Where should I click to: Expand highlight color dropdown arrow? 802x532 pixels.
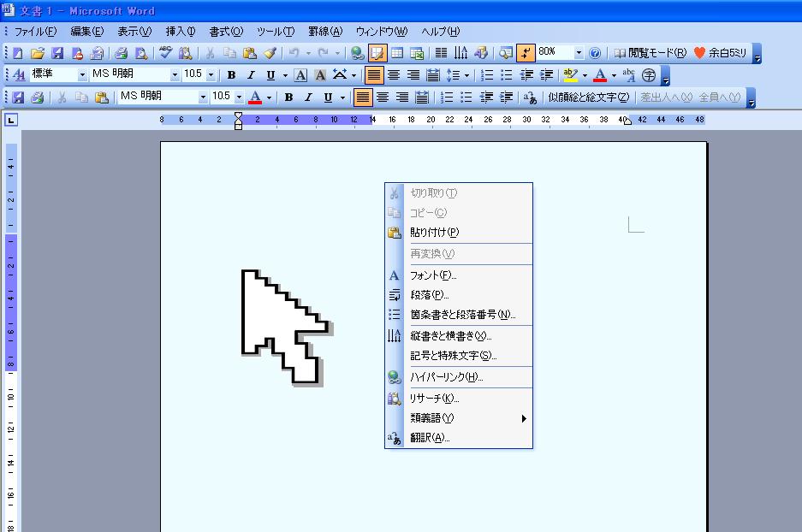[585, 75]
